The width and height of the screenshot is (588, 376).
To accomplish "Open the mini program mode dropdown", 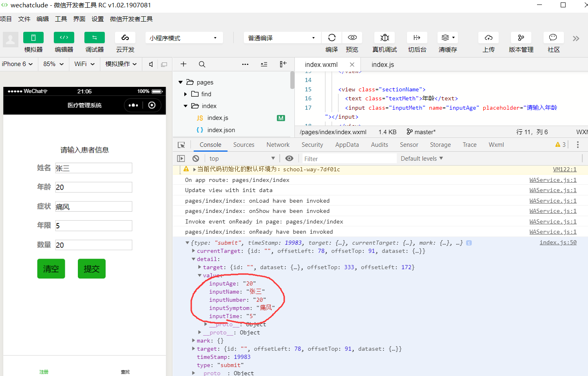I will click(x=184, y=38).
